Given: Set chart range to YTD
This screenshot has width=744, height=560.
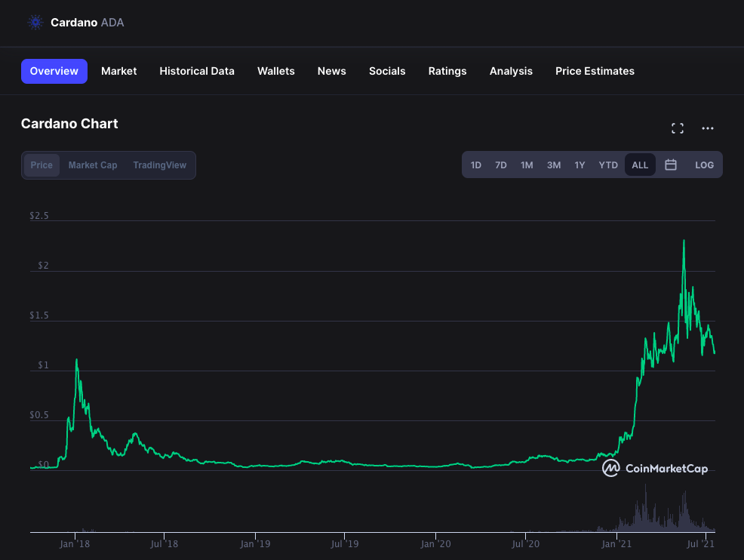Looking at the screenshot, I should 608,165.
